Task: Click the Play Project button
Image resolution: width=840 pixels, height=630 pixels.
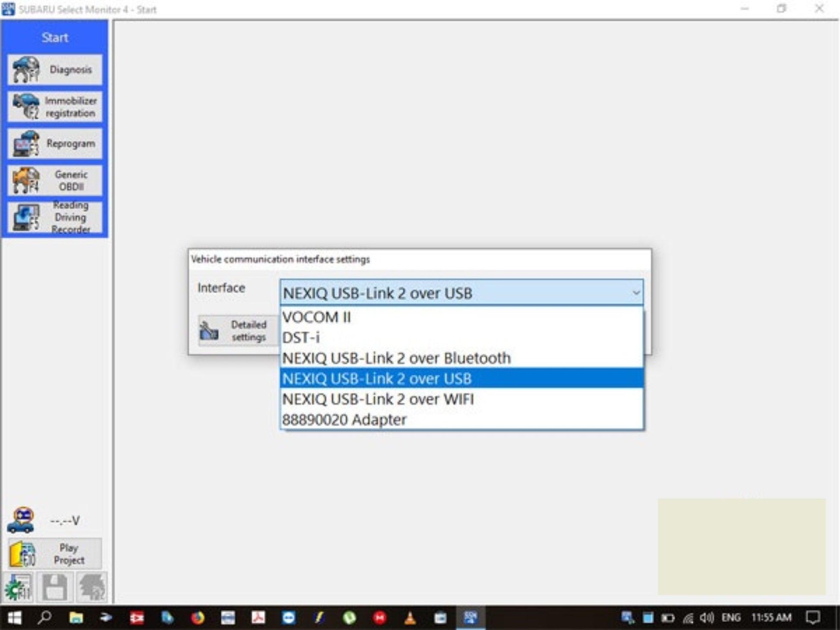Action: [55, 554]
